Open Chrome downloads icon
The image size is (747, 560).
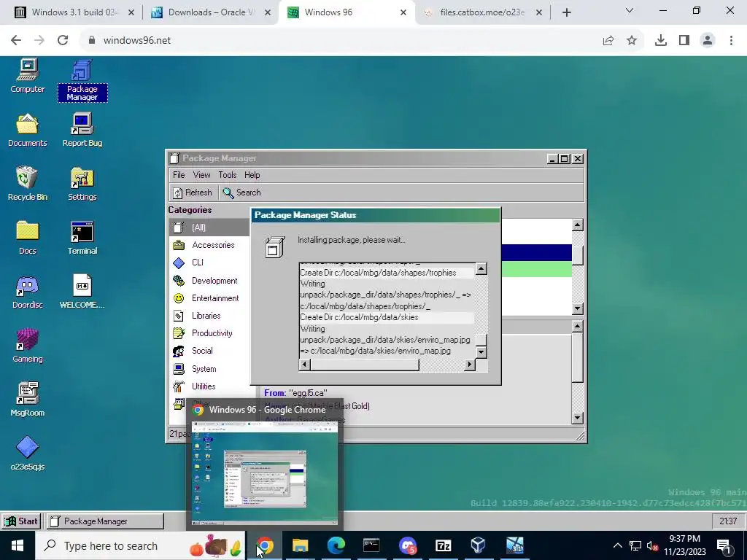(x=661, y=41)
